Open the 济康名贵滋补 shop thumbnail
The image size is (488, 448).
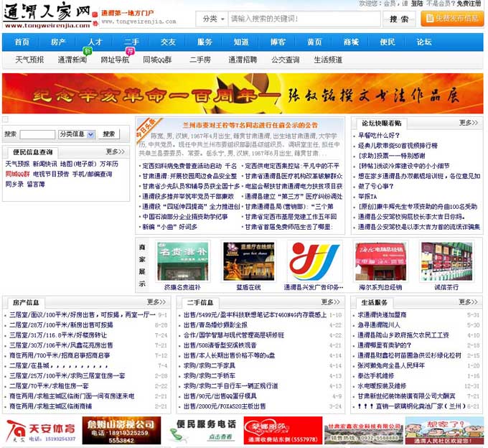[182, 261]
